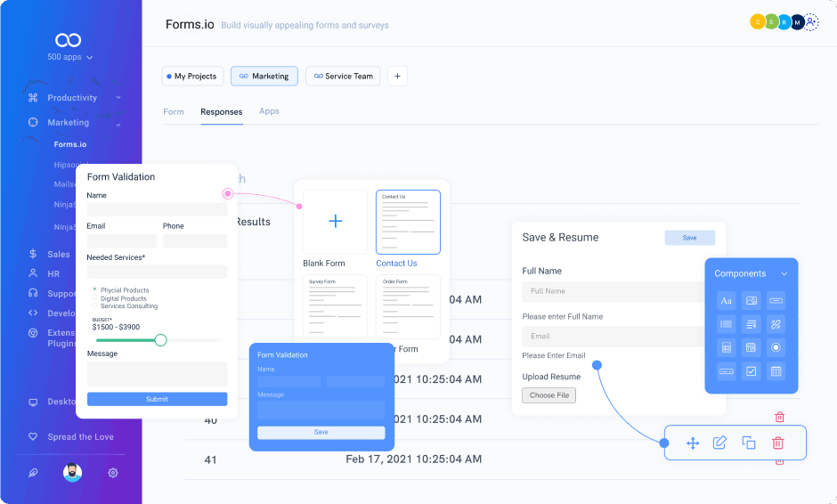The width and height of the screenshot is (837, 504).
Task: Select the Service Team project tab
Action: 343,77
